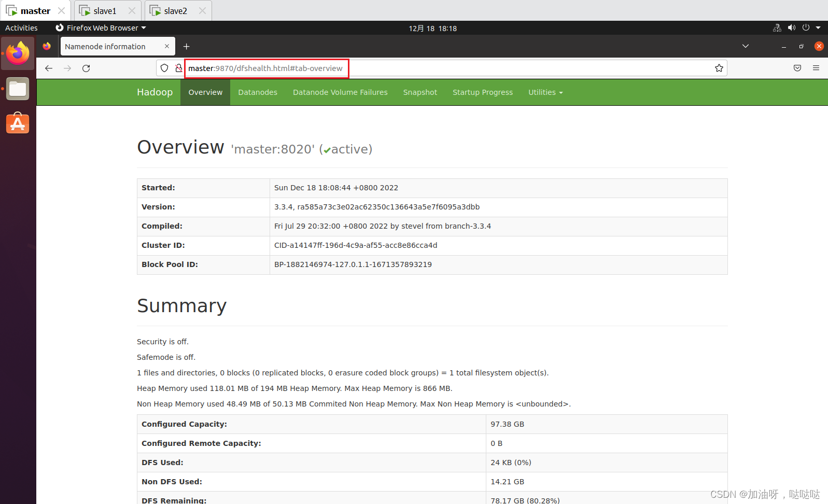Screen dimensions: 828x504
Task: Open the Datanodes tab
Action: pos(258,92)
